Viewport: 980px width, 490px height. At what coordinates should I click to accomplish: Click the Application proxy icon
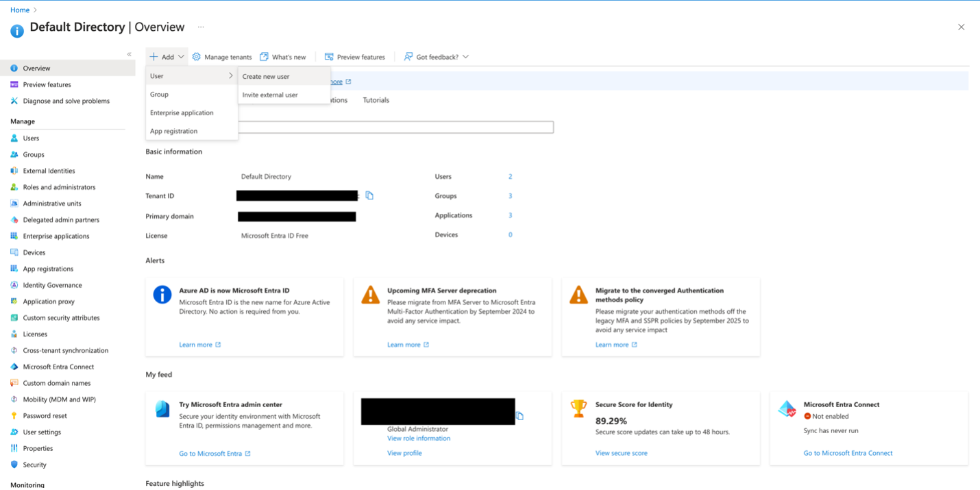[x=14, y=302]
